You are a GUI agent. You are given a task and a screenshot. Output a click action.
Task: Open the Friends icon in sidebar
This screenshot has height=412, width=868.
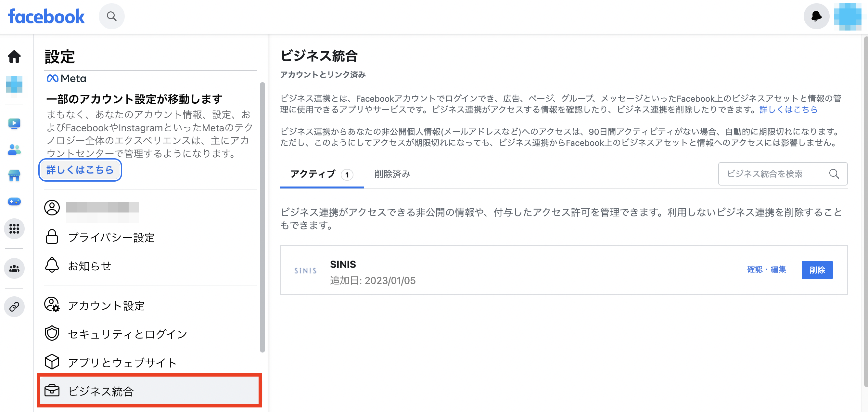pos(14,150)
